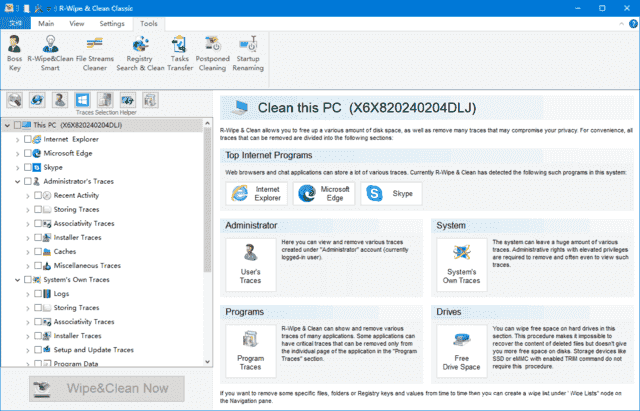
Task: Collapse System's Own Traces node
Action: (x=17, y=280)
